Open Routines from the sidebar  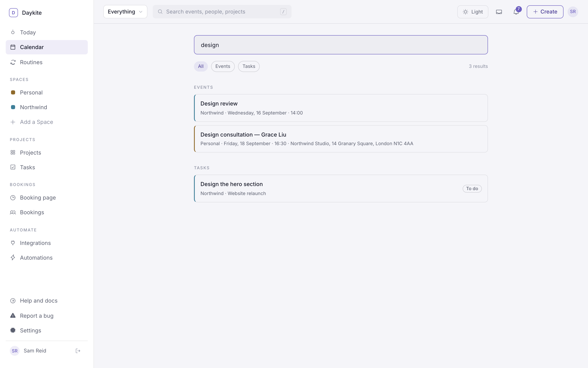tap(47, 62)
